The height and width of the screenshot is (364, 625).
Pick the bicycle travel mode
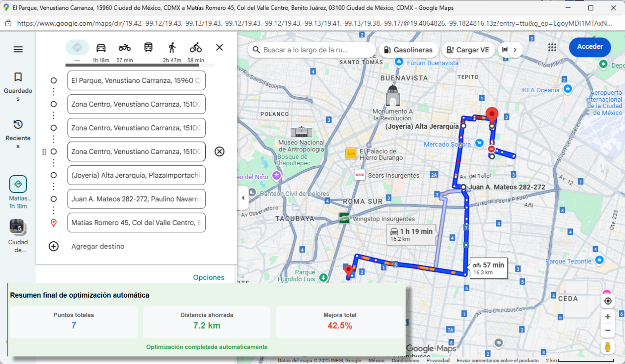click(195, 48)
